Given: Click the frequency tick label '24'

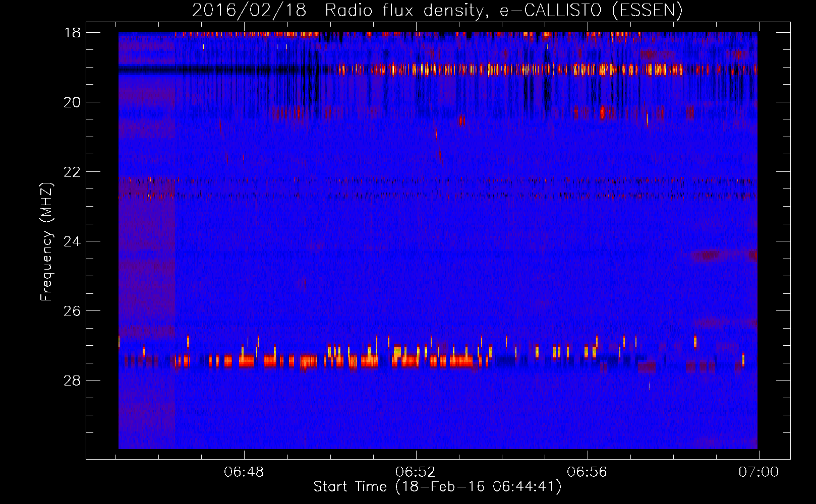Looking at the screenshot, I should [72, 241].
